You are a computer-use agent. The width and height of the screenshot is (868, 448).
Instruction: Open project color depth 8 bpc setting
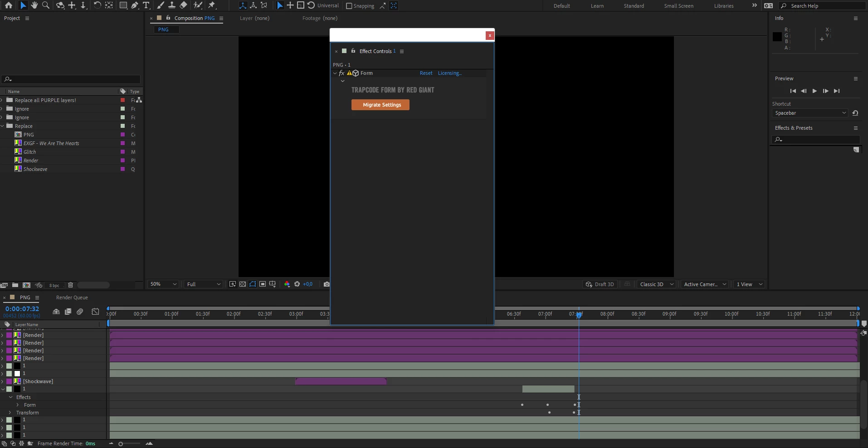tap(54, 285)
